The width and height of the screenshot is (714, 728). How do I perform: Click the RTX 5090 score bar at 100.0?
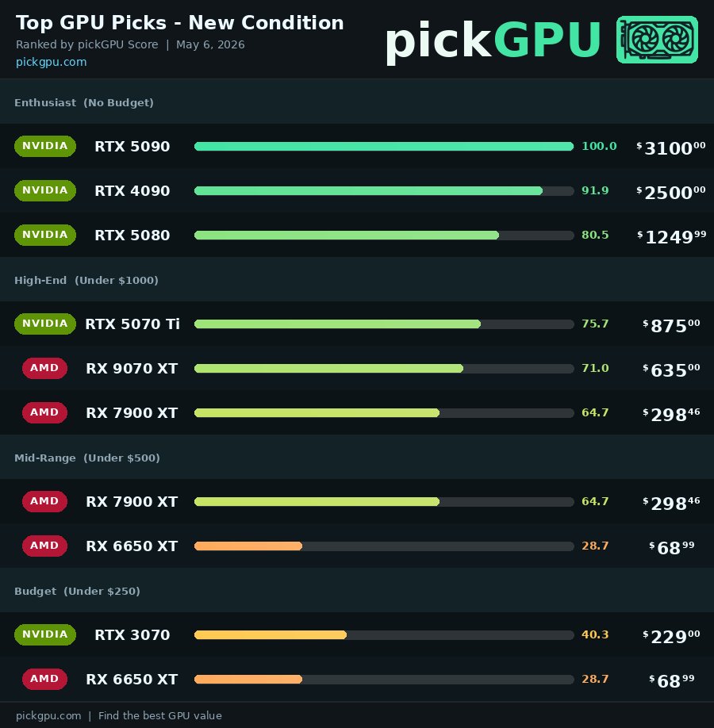[x=384, y=146]
